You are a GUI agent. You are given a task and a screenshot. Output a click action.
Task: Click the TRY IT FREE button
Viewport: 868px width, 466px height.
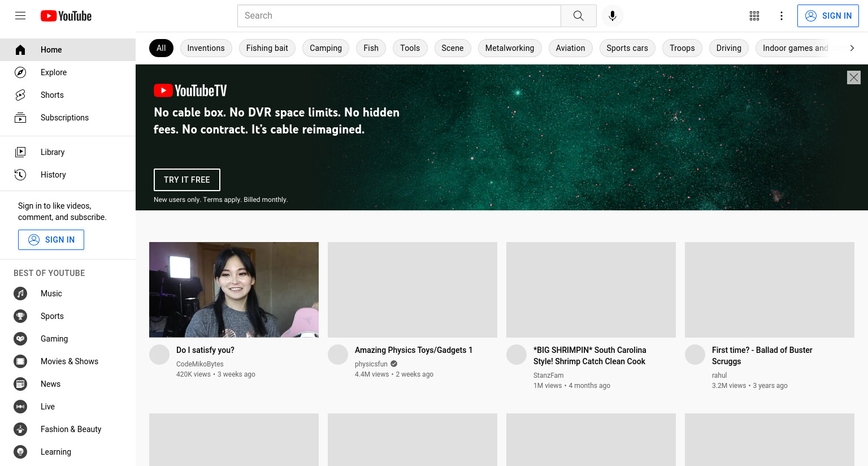pyautogui.click(x=187, y=180)
